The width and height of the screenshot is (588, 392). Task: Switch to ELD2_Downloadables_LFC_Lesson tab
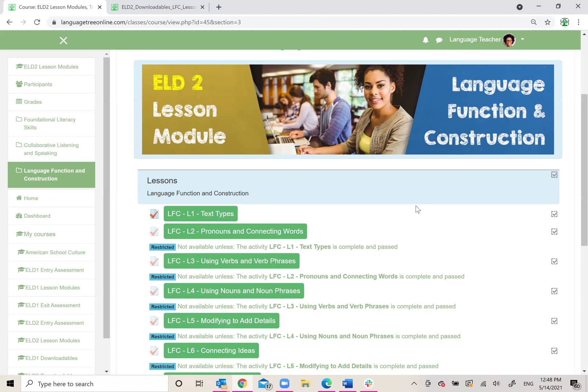point(159,7)
